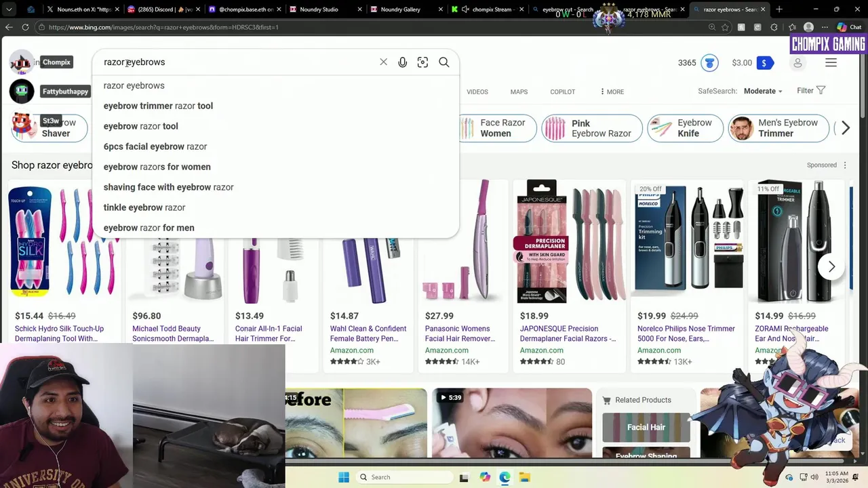Screen dimensions: 868x488
Task: Open the volume control in tray
Action: (x=816, y=477)
